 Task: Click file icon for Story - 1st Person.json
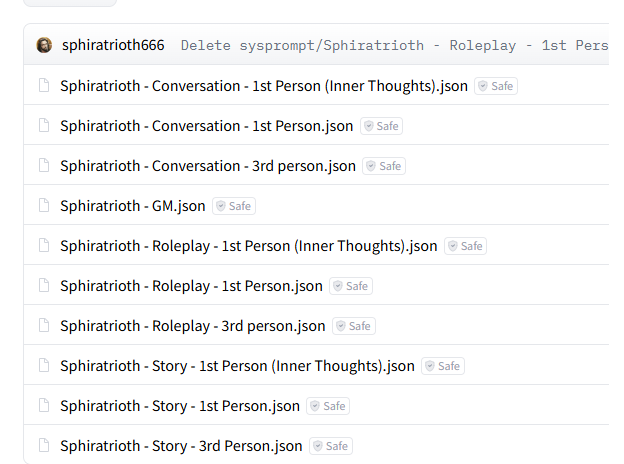coord(44,406)
